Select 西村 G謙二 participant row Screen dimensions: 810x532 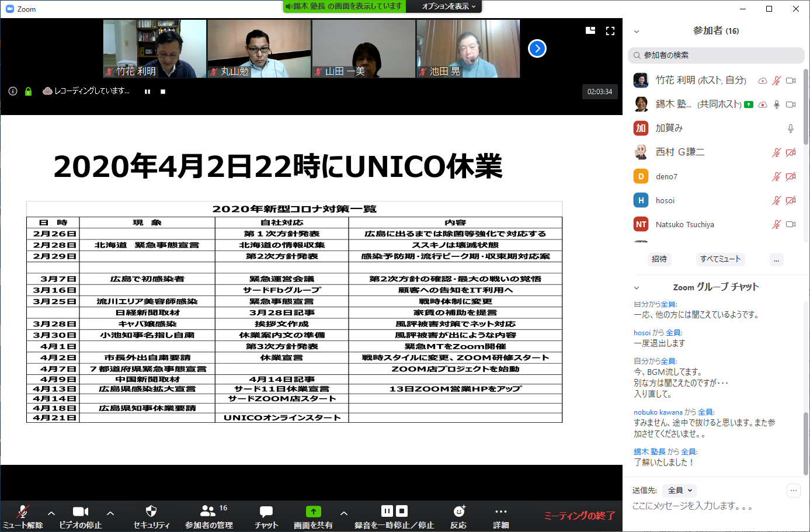click(x=716, y=152)
